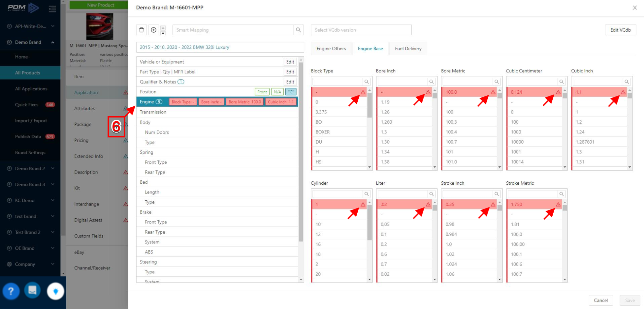644x309 pixels.
Task: Click warning icon on Bore Metric 100.0 row
Action: pyautogui.click(x=493, y=92)
